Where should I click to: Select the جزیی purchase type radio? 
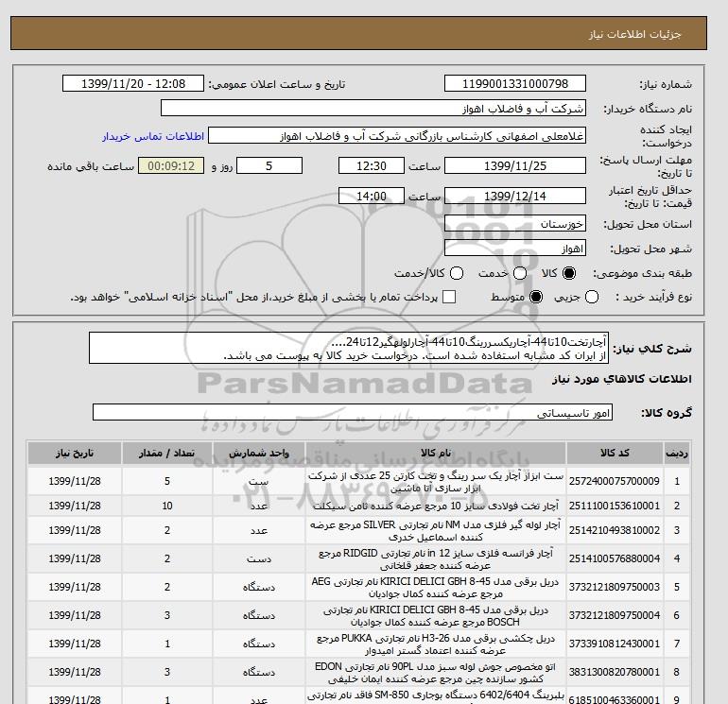592,297
